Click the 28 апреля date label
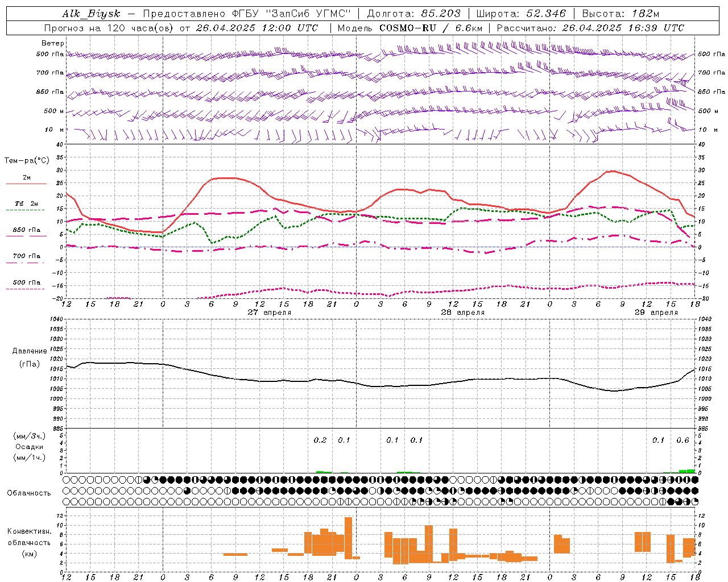Screen dimensions: 728x582 [463, 313]
